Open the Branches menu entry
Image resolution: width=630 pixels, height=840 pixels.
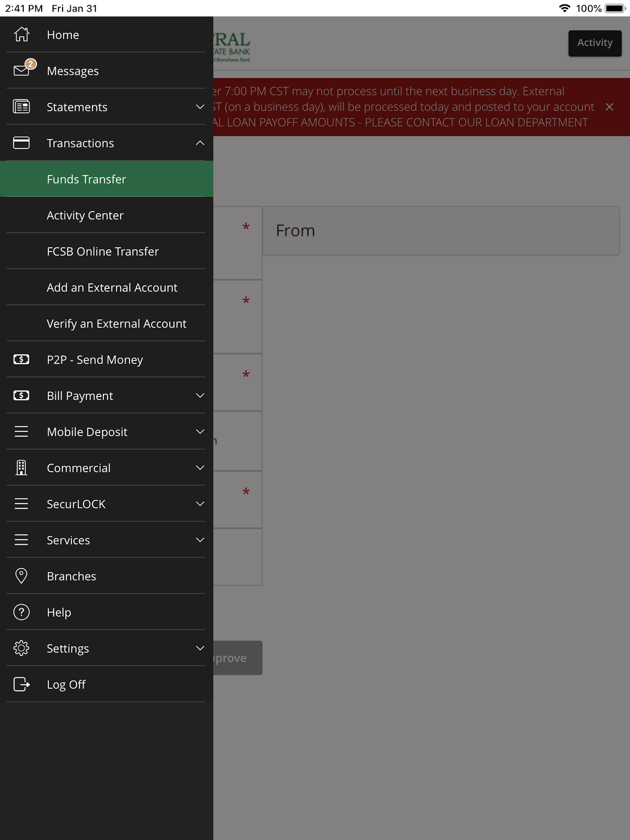tap(106, 576)
